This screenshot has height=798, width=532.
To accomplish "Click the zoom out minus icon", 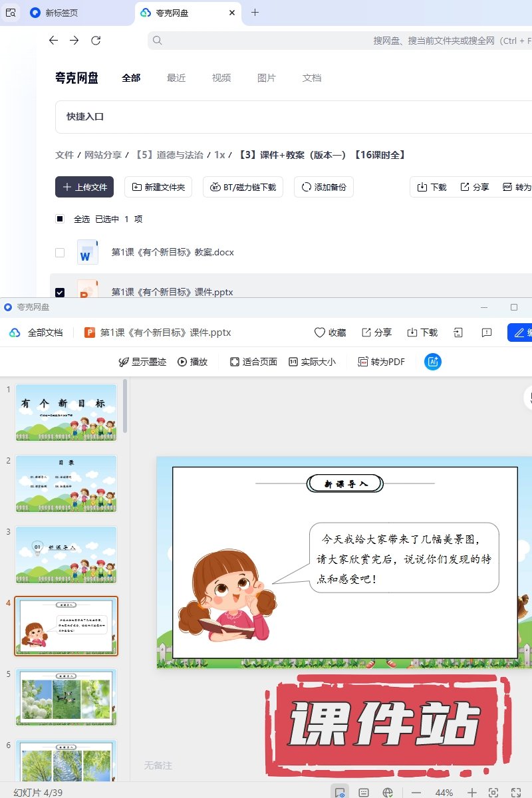I will pyautogui.click(x=416, y=792).
